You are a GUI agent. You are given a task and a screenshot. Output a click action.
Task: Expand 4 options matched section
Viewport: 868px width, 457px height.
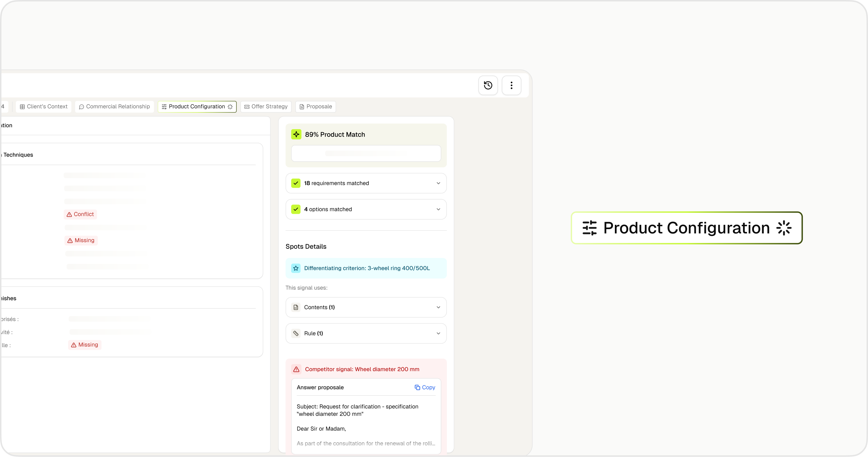tap(366, 209)
